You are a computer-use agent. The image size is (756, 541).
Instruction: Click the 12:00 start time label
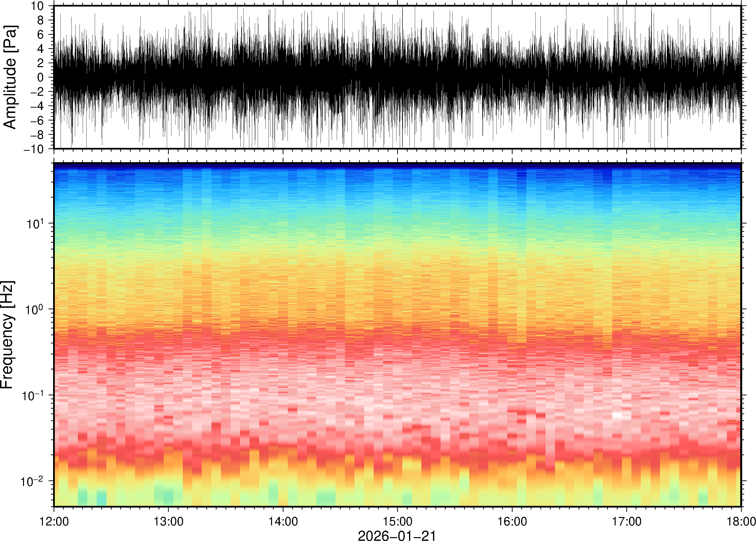[x=54, y=521]
